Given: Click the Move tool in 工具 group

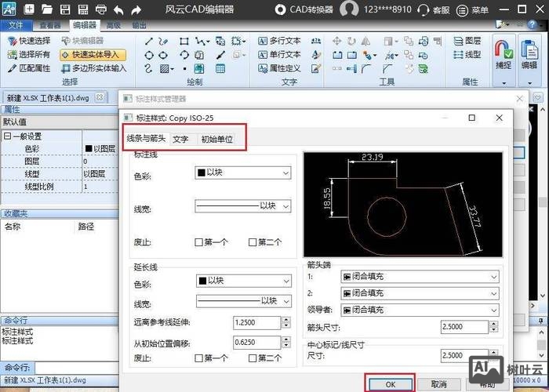Looking at the screenshot, I should 336,42.
